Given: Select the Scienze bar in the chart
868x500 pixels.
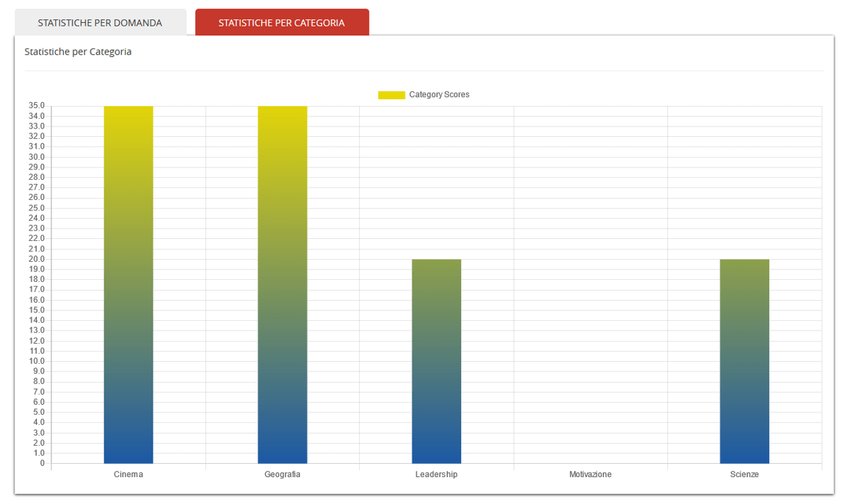Looking at the screenshot, I should (x=744, y=361).
